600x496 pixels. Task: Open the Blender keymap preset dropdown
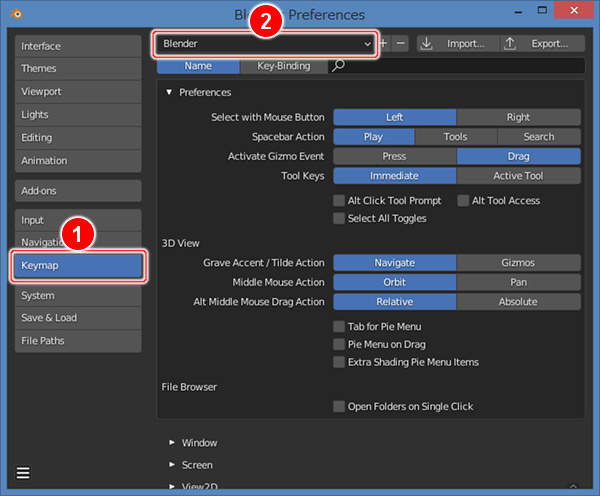tap(265, 44)
